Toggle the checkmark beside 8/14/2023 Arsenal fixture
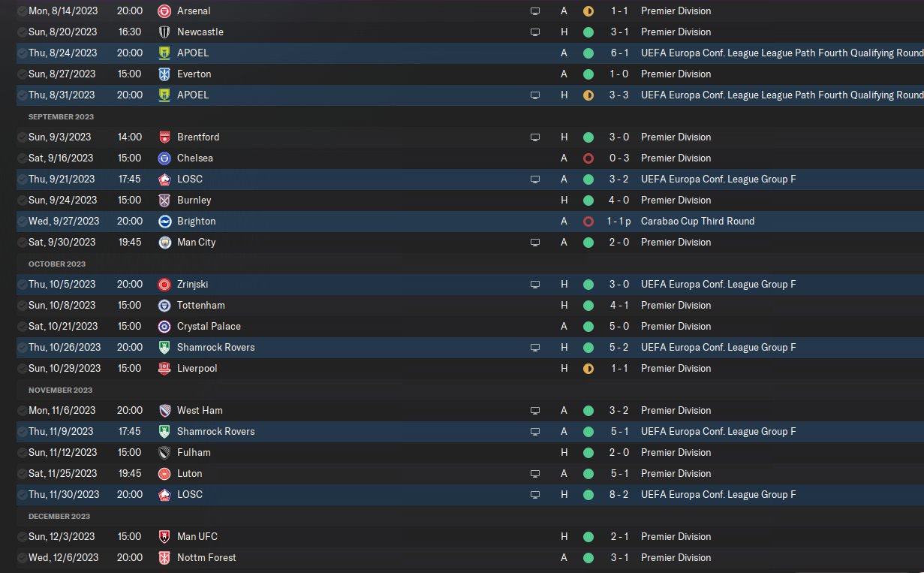Image resolution: width=924 pixels, height=573 pixels. click(x=20, y=11)
